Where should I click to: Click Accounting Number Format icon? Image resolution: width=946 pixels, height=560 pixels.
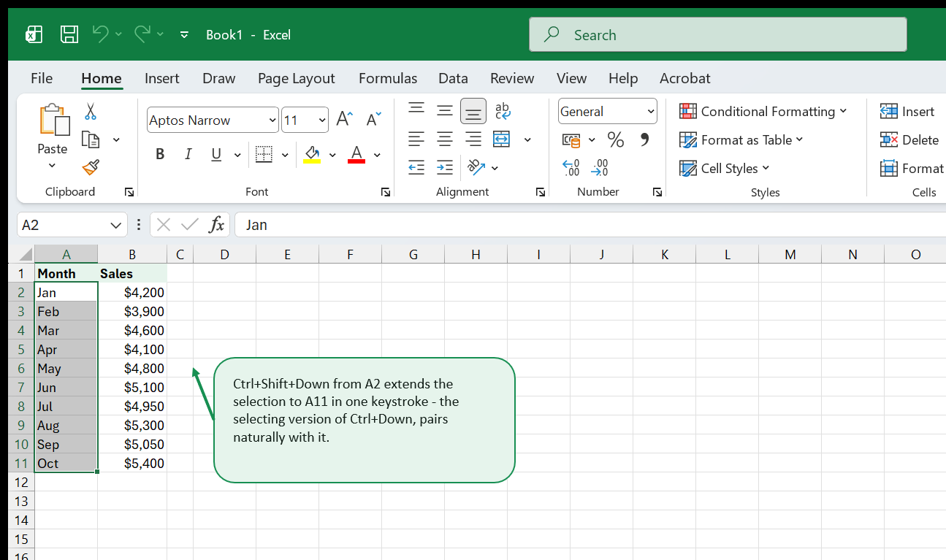tap(571, 139)
